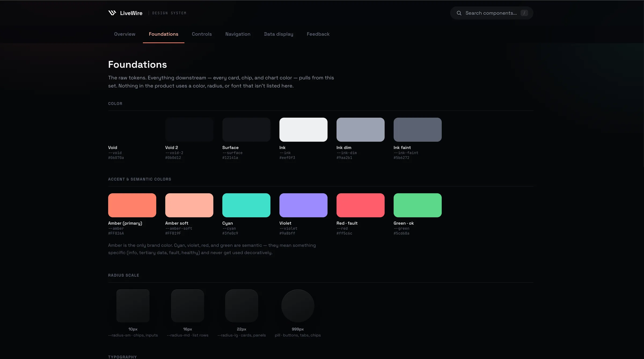Select the Surface color swatch
644x359 pixels.
tap(246, 129)
